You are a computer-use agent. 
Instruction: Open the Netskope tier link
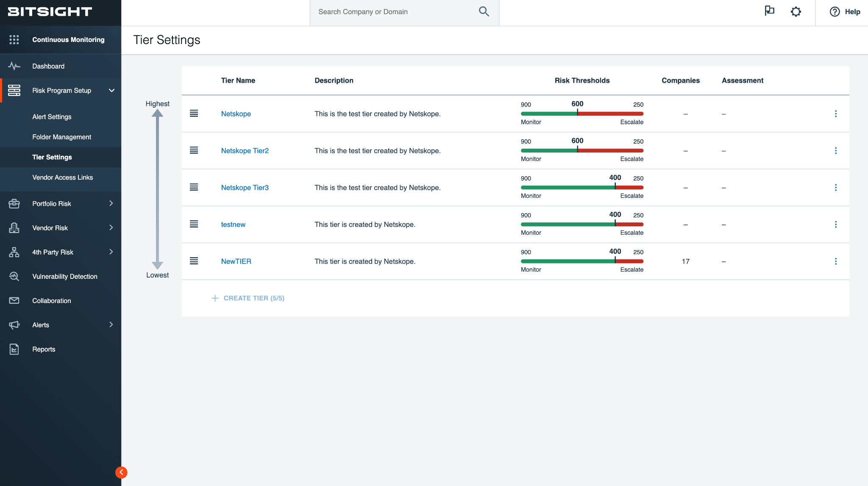pyautogui.click(x=236, y=114)
